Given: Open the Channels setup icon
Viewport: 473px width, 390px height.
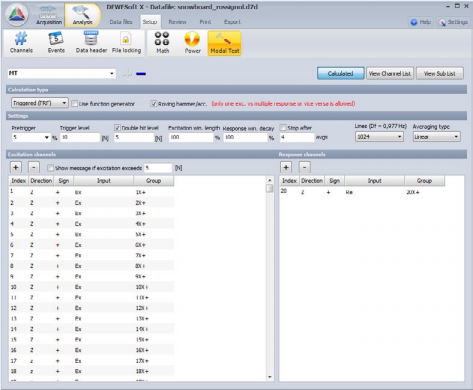Looking at the screenshot, I should pos(21,43).
